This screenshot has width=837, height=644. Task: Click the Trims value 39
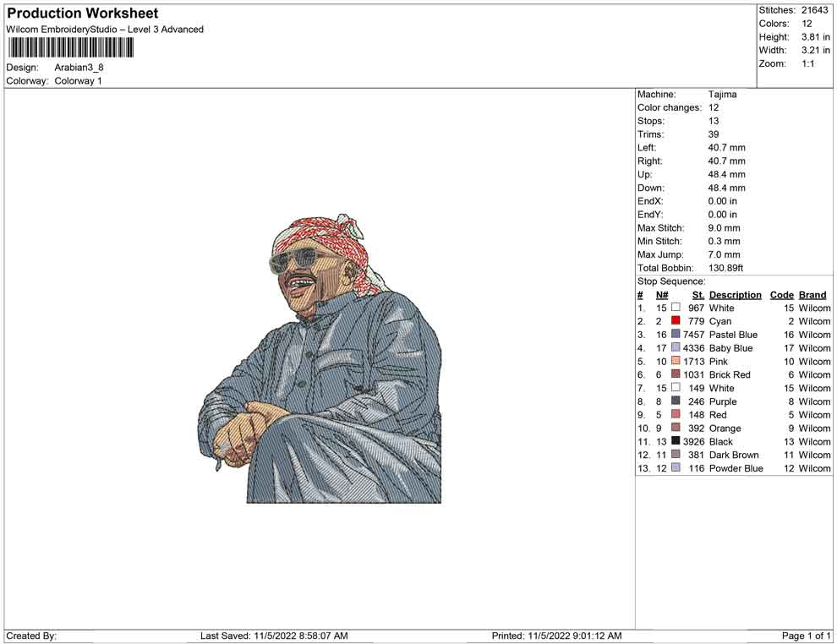tap(714, 134)
